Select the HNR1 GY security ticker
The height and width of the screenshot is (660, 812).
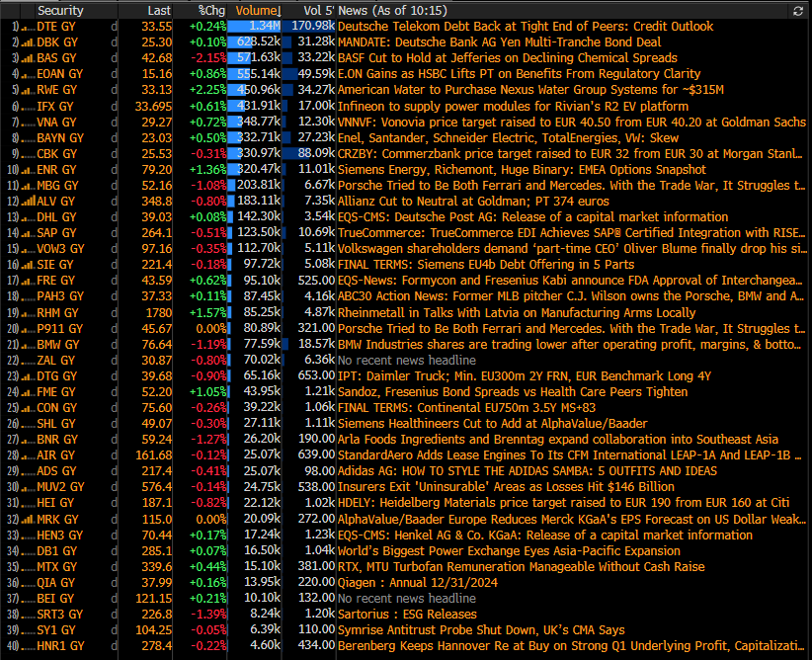click(60, 646)
